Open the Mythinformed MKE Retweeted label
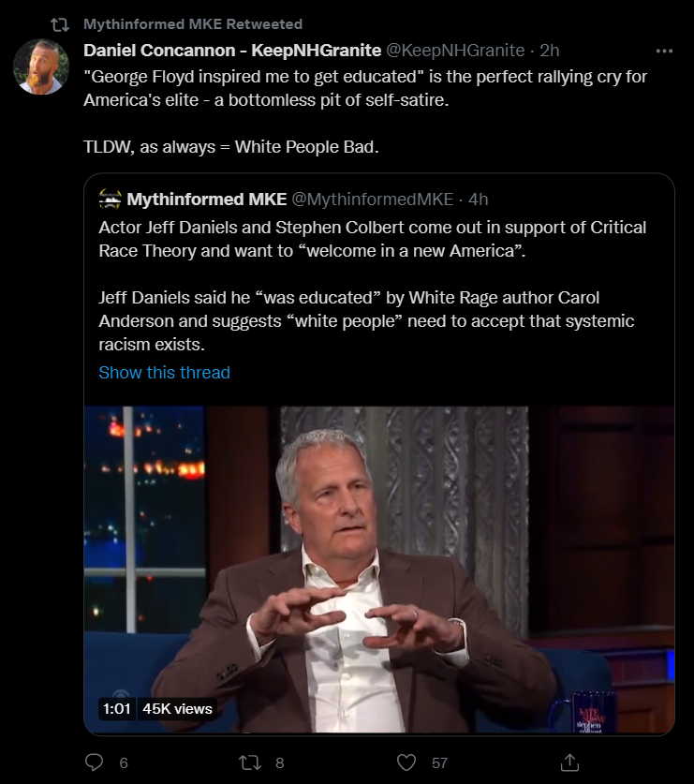The width and height of the screenshot is (694, 784). [x=193, y=24]
